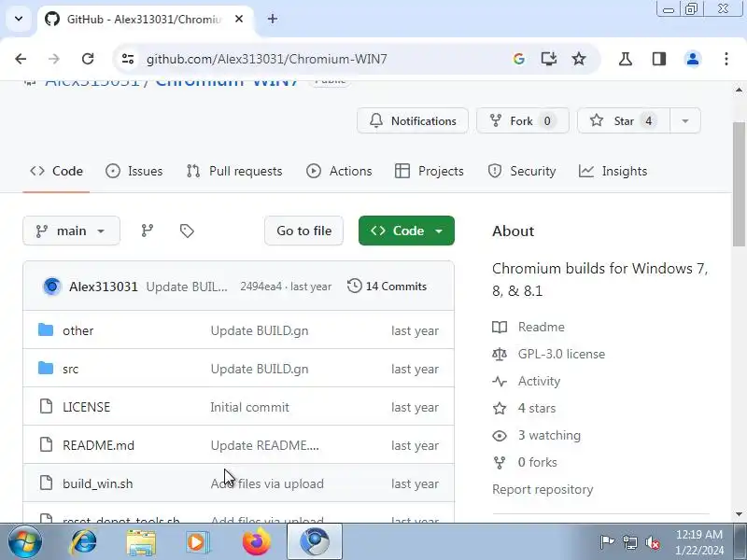Click the Notifications button
The image size is (747, 560).
413,121
